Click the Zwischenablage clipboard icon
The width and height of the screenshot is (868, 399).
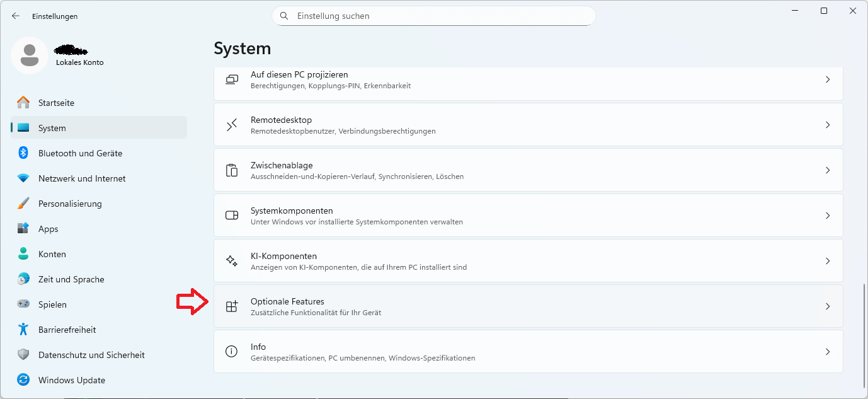232,170
